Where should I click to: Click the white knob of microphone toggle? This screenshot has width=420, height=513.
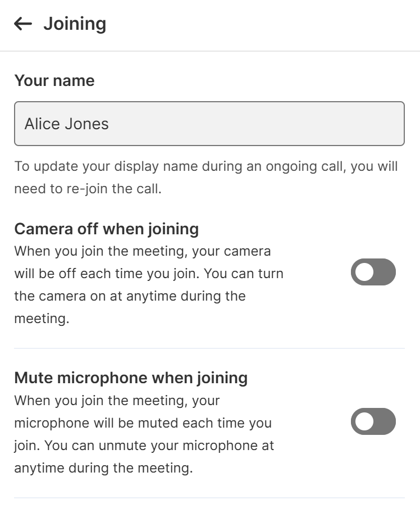coord(364,421)
